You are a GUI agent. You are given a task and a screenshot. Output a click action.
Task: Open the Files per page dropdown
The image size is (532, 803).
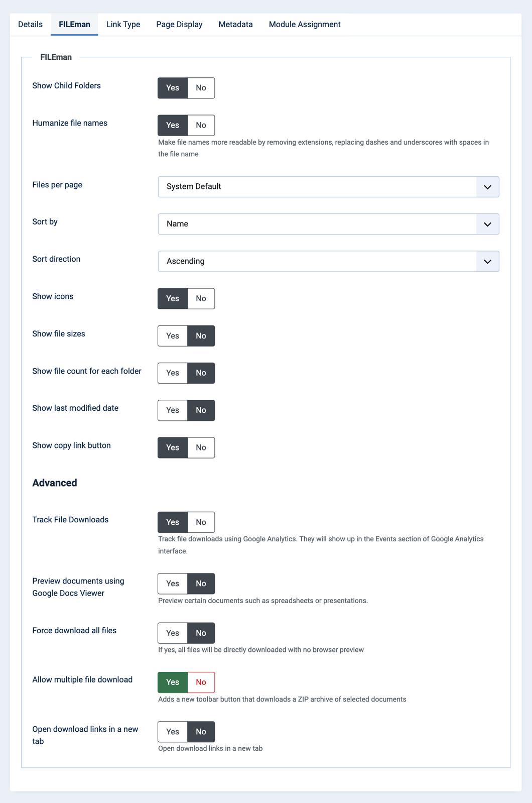(x=328, y=187)
